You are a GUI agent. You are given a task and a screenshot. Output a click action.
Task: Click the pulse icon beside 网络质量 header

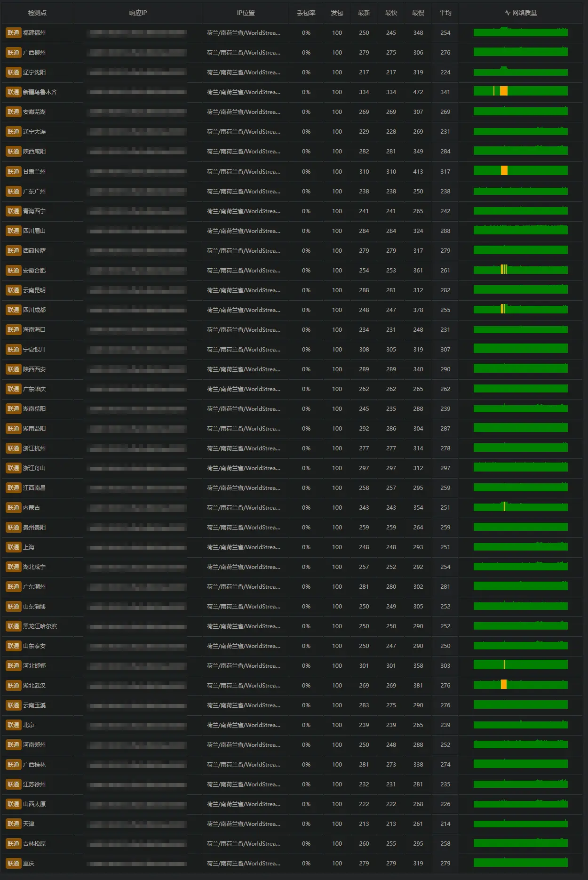click(x=507, y=13)
